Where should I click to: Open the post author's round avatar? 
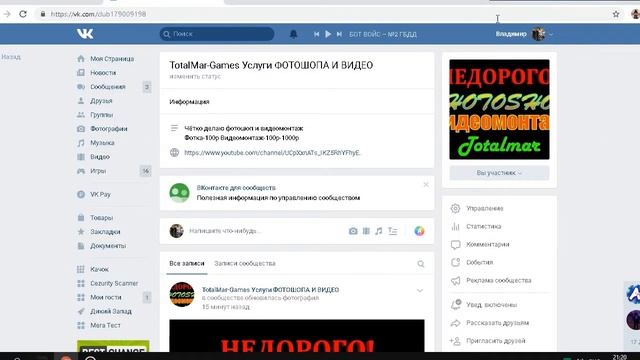click(182, 294)
